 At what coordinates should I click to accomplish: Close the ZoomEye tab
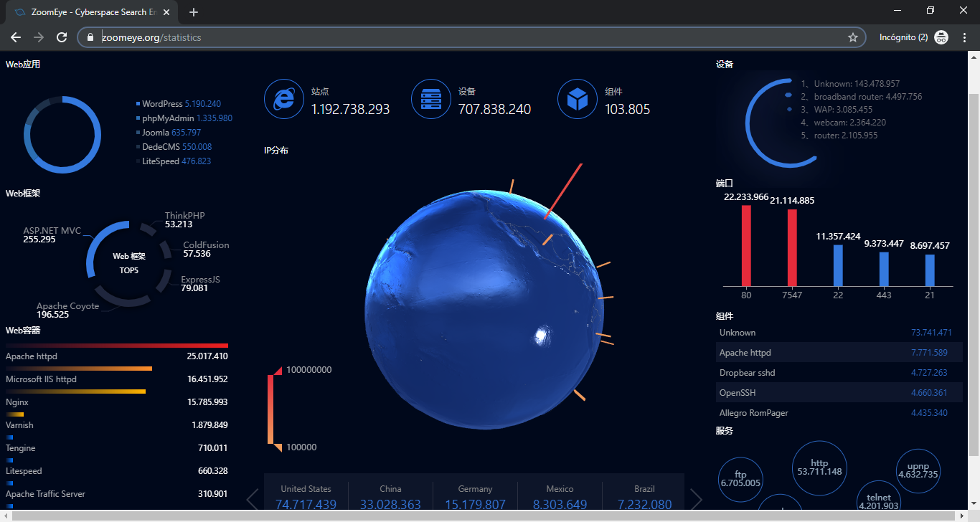(x=166, y=12)
